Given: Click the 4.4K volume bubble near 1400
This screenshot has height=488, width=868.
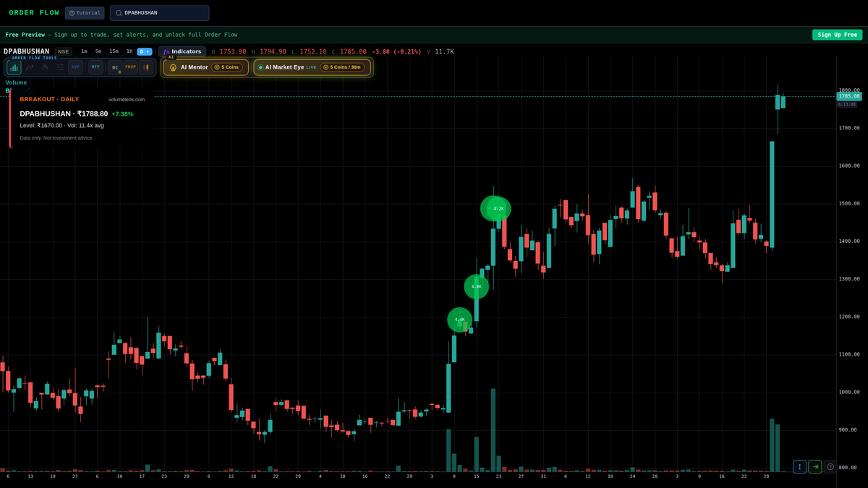Looking at the screenshot, I should [x=476, y=286].
